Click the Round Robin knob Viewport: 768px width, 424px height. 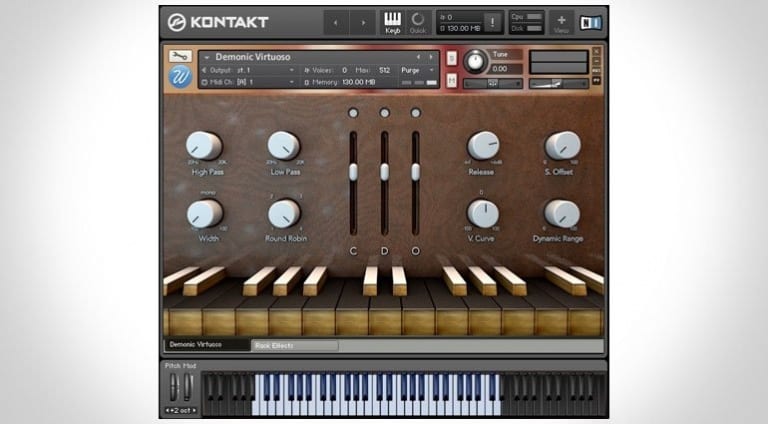point(285,213)
